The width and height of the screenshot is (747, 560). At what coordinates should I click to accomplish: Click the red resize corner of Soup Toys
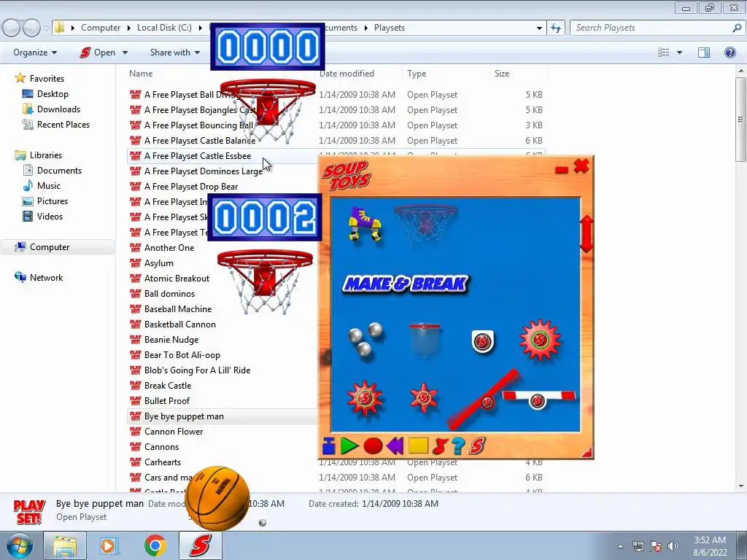pyautogui.click(x=587, y=452)
